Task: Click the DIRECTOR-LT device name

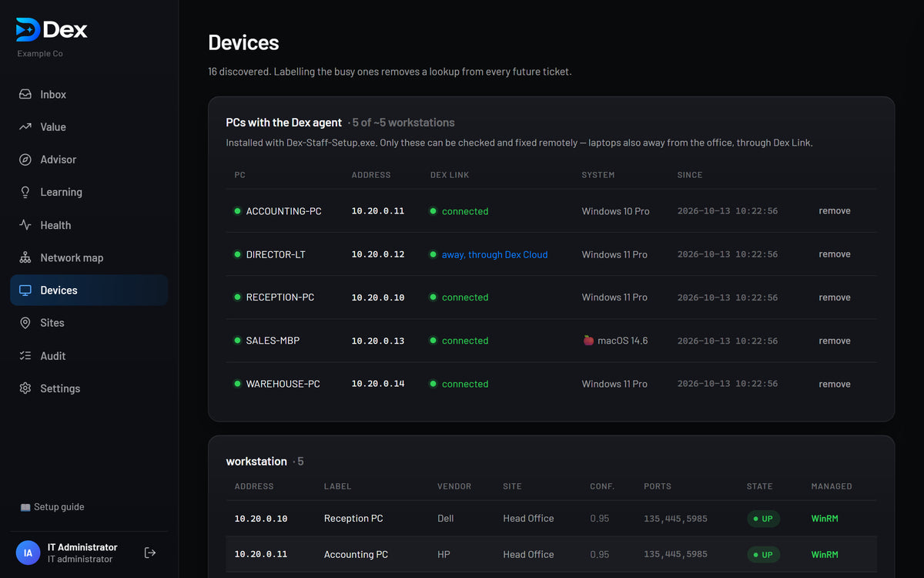Action: click(x=276, y=254)
